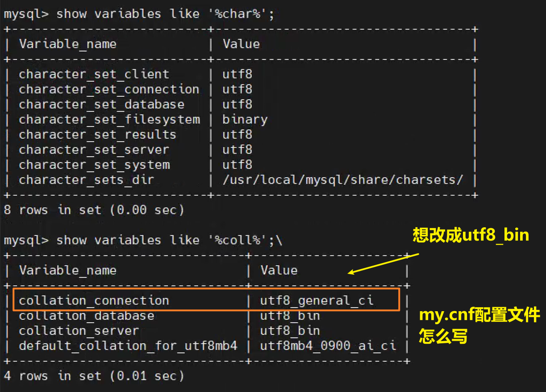The width and height of the screenshot is (546, 392).
Task: Click the yellow annotation 想改成utf8_bin
Action: (x=471, y=235)
